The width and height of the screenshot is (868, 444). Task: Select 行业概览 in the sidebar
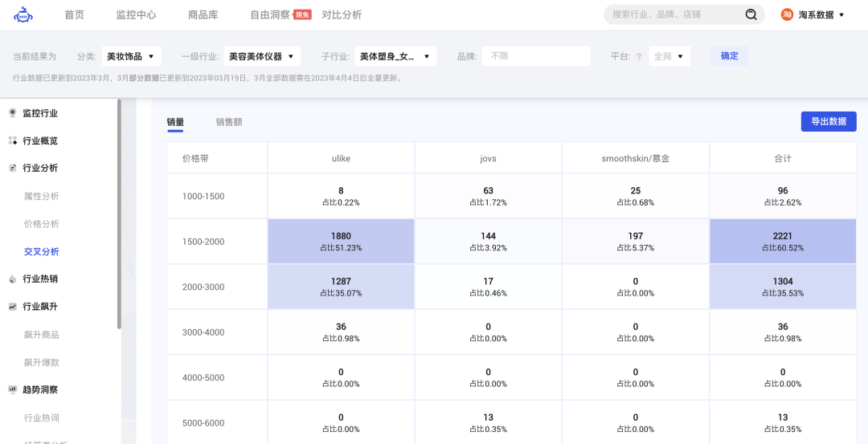pos(40,141)
